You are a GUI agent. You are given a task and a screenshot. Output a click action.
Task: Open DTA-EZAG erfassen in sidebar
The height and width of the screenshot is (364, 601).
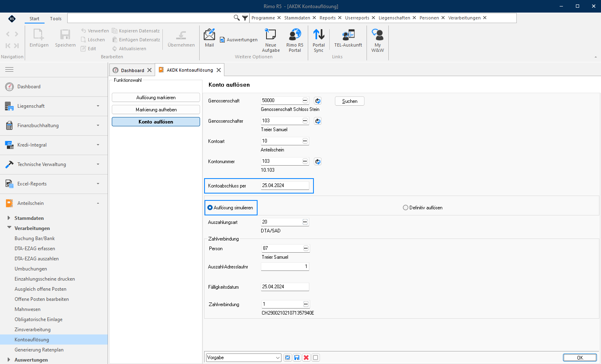(35, 249)
